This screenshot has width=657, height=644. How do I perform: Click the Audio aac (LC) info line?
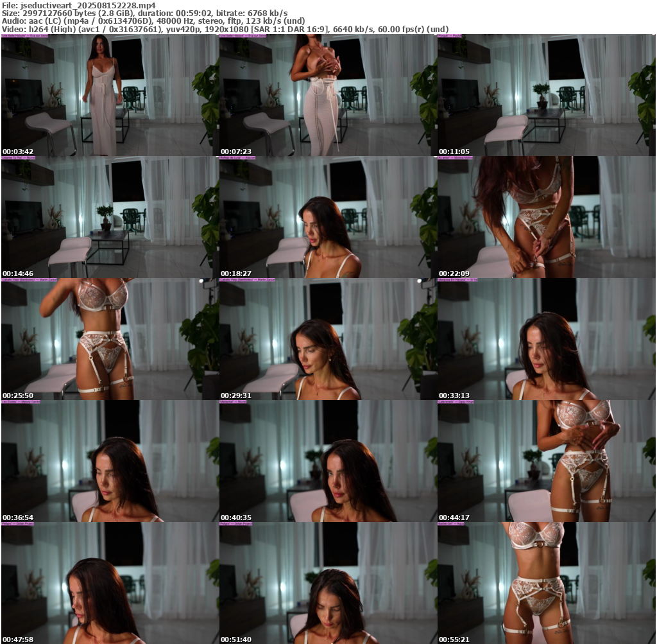coord(153,21)
